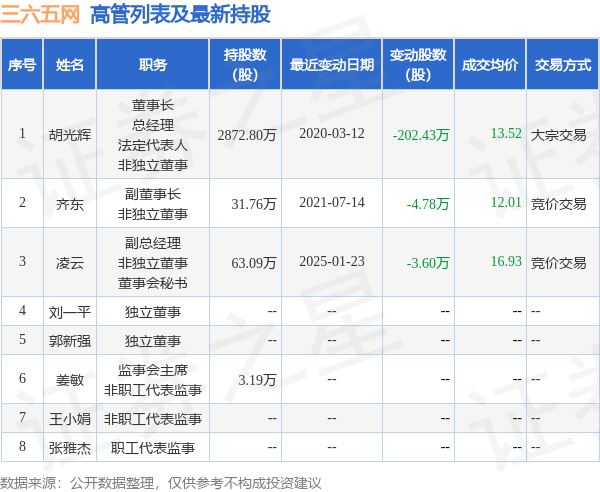The width and height of the screenshot is (600, 492).
Task: Click the 持股数(股) column header
Action: click(245, 64)
